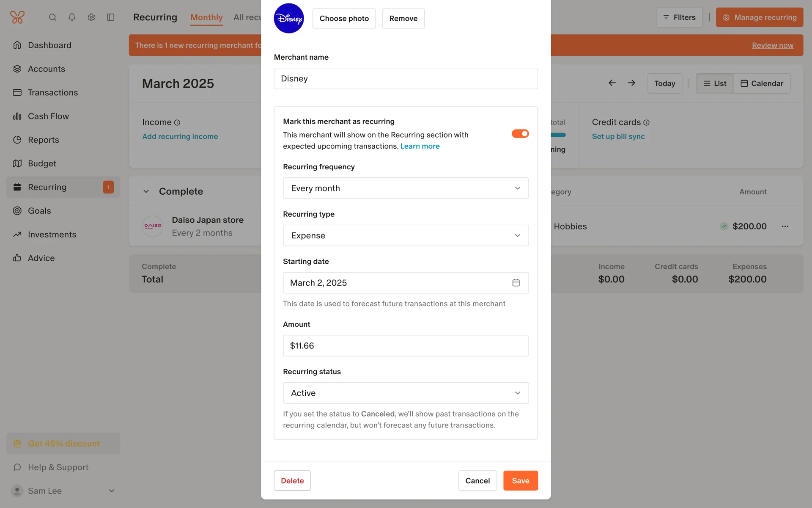Click the Disney merchant logo
The width and height of the screenshot is (812, 508).
pyautogui.click(x=289, y=19)
